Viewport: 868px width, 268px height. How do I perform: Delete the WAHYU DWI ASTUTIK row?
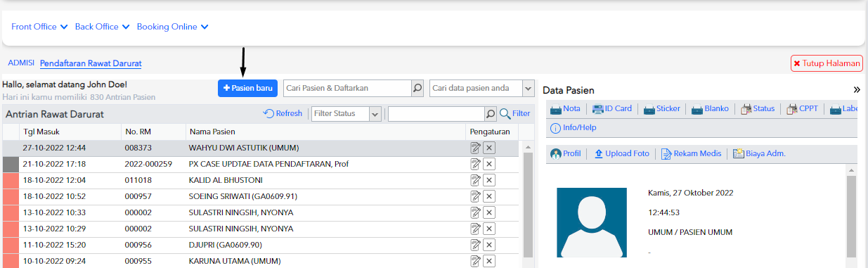coord(490,148)
